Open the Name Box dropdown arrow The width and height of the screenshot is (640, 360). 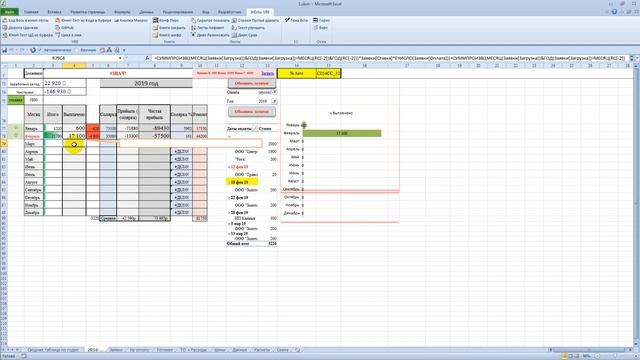pyautogui.click(x=120, y=58)
